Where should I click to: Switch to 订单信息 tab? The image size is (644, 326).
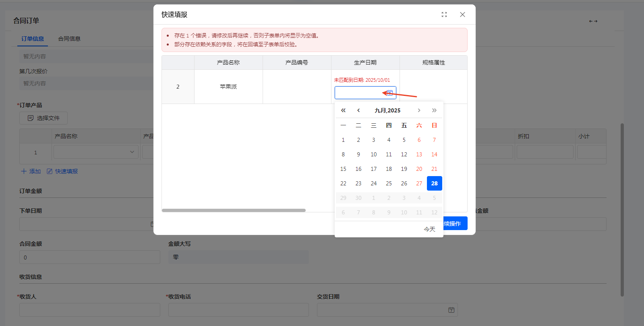tap(33, 39)
